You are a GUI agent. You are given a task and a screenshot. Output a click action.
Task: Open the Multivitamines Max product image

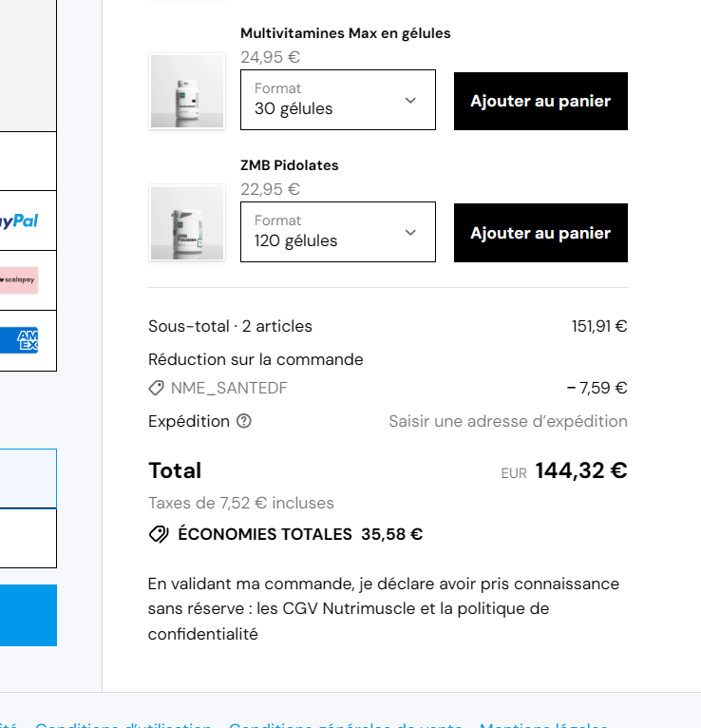[x=187, y=91]
